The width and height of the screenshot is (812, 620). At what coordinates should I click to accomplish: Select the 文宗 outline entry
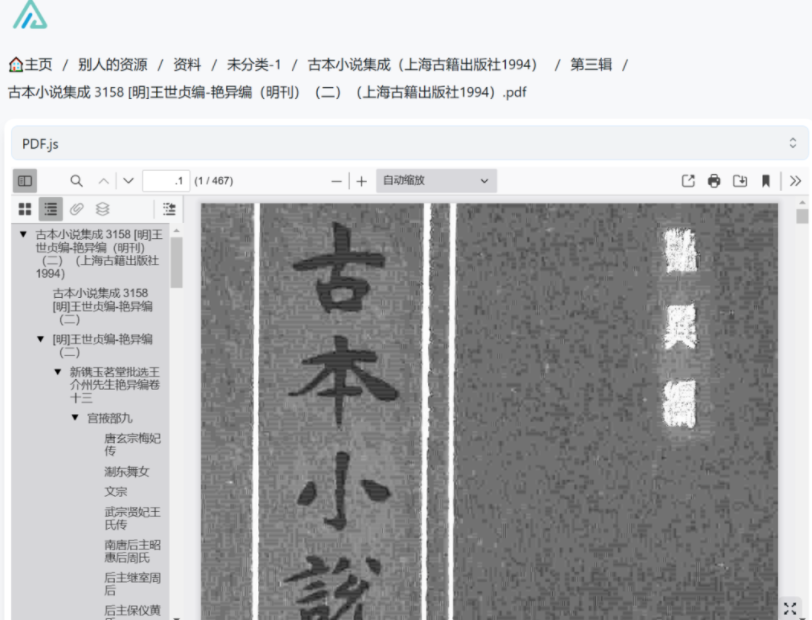pyautogui.click(x=116, y=491)
